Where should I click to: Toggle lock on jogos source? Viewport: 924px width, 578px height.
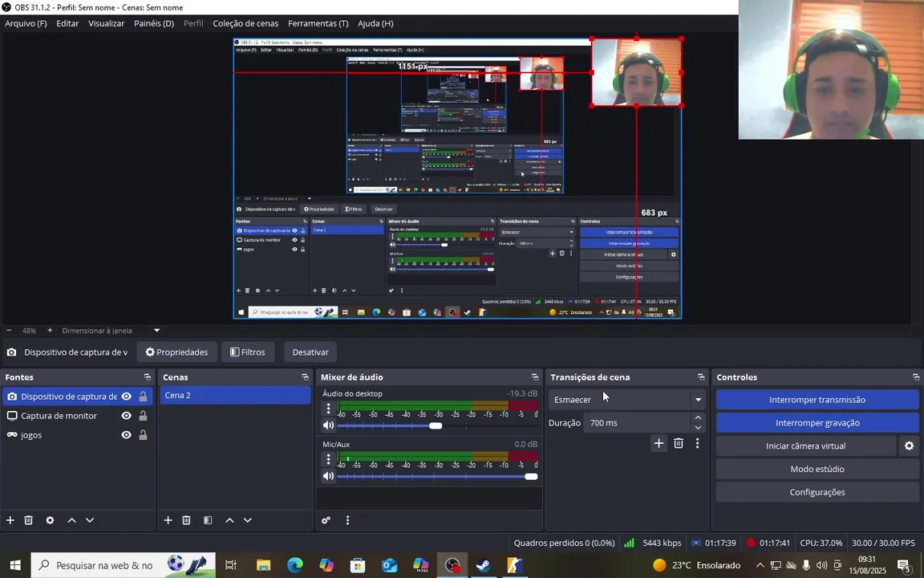144,435
